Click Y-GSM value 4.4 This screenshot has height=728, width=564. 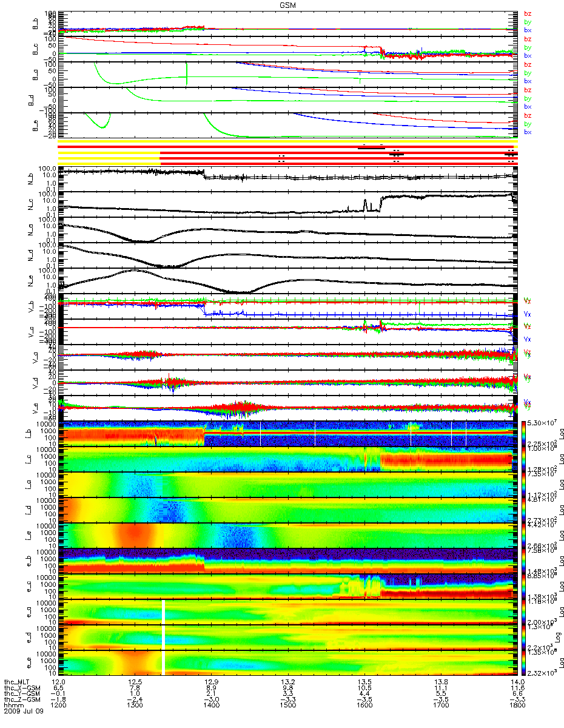coord(364,693)
